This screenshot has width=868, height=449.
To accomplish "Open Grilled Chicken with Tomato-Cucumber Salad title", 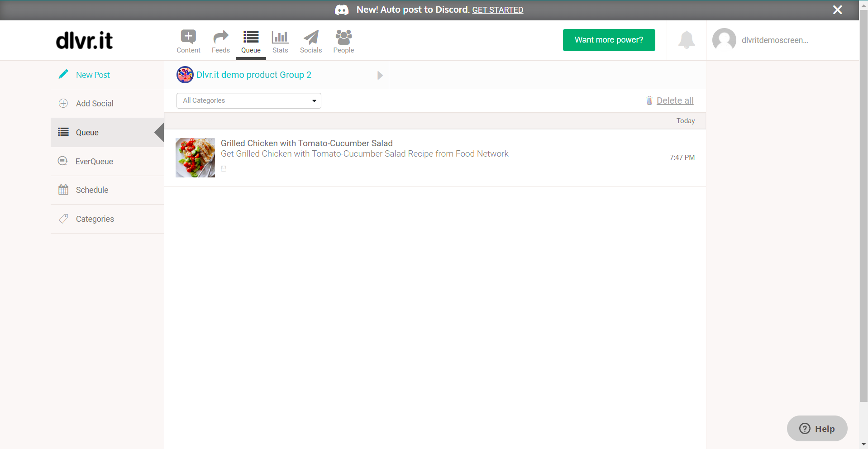I will 307,143.
